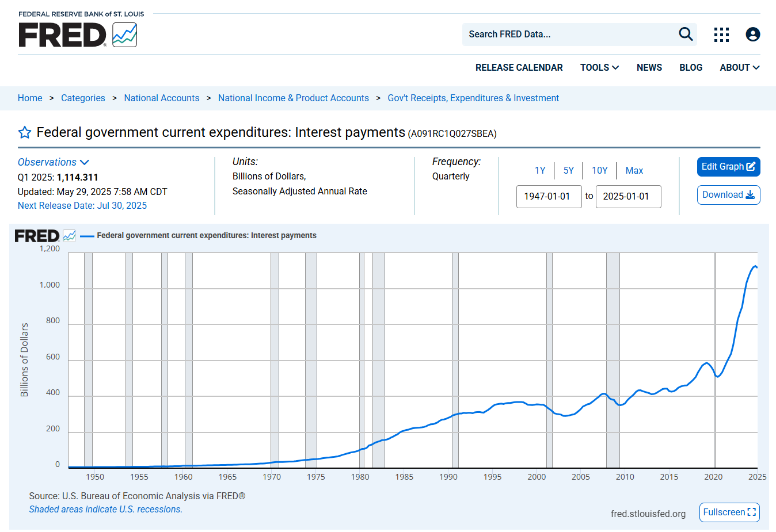The height and width of the screenshot is (532, 776).
Task: Open National Income & Product Accounts breadcrumb
Action: [294, 98]
